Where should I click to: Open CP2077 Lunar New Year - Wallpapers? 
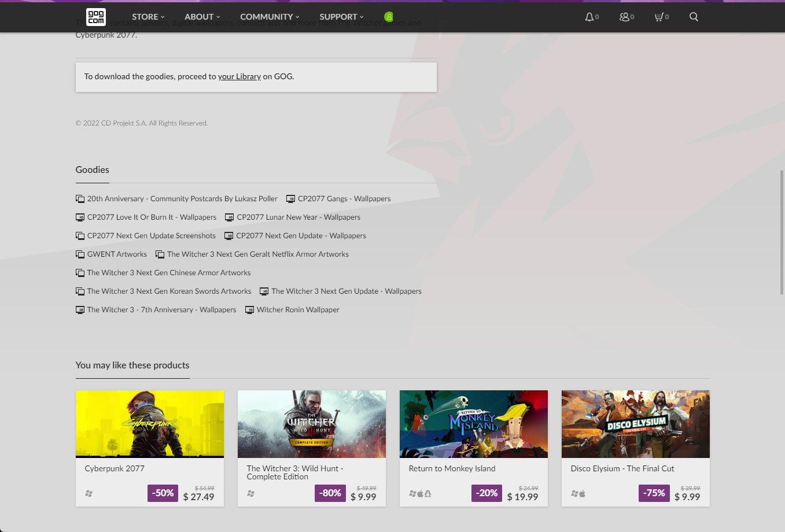298,217
